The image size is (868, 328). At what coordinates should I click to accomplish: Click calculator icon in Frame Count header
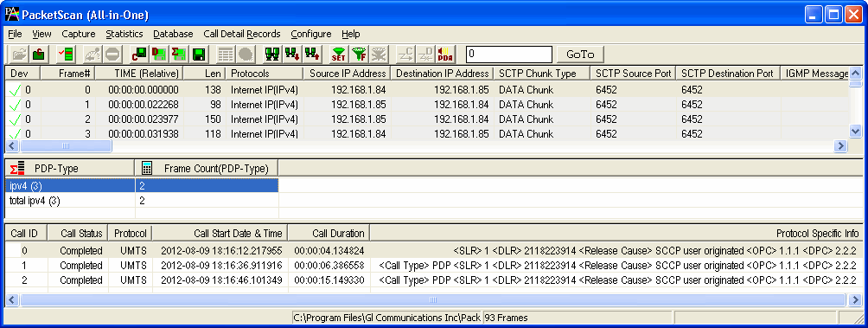147,168
